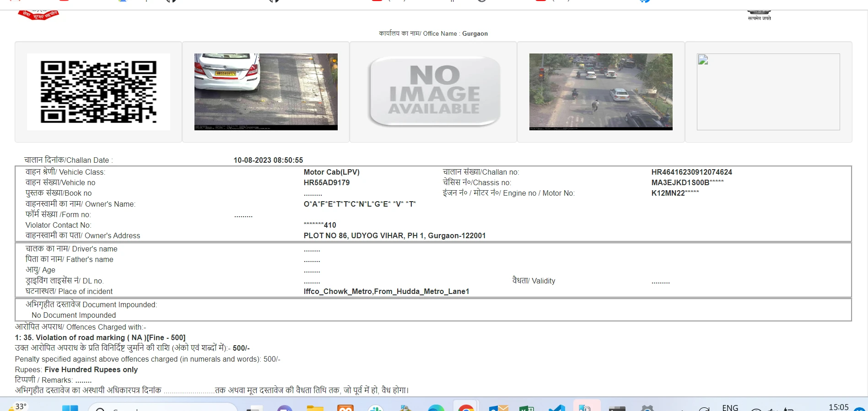
Task: Click the owner's address PLOT NO 86 text
Action: pyautogui.click(x=394, y=236)
